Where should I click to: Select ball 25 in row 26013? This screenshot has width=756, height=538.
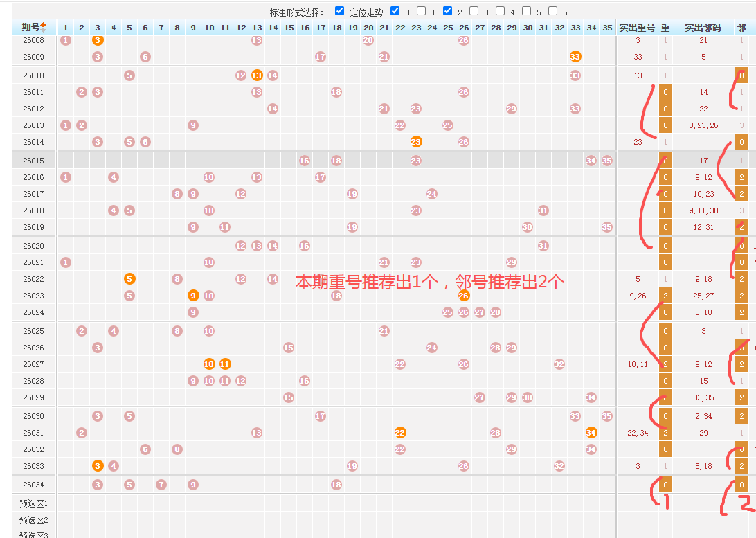448,125
